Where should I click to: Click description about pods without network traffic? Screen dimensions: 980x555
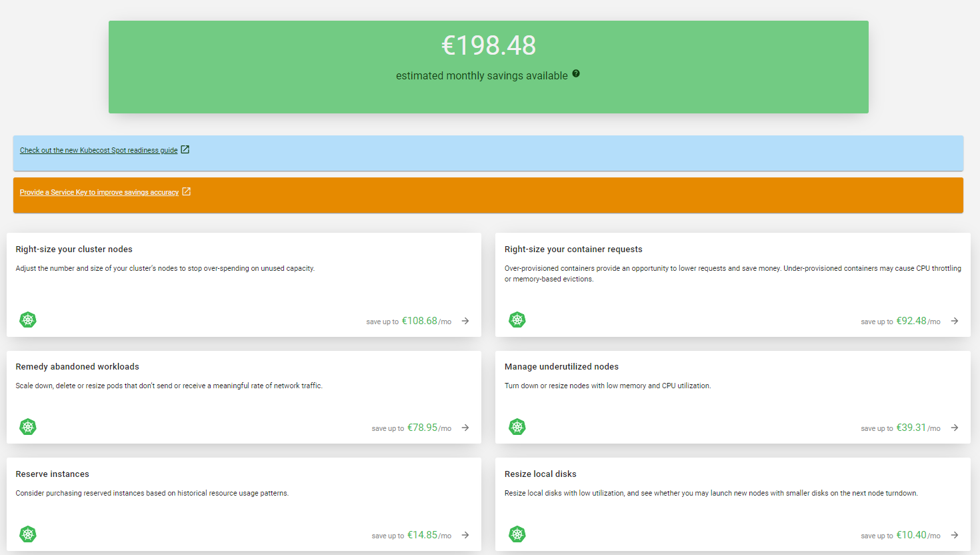[169, 386]
